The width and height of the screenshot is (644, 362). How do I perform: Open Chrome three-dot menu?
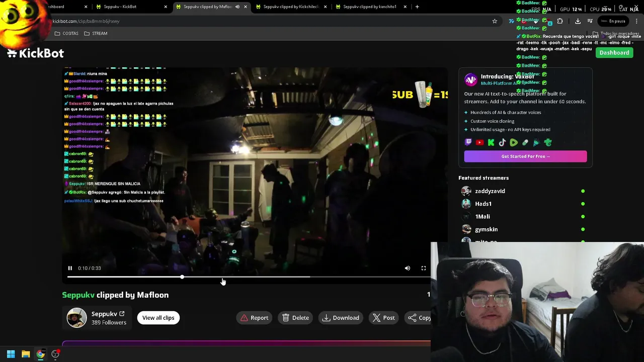click(x=637, y=21)
